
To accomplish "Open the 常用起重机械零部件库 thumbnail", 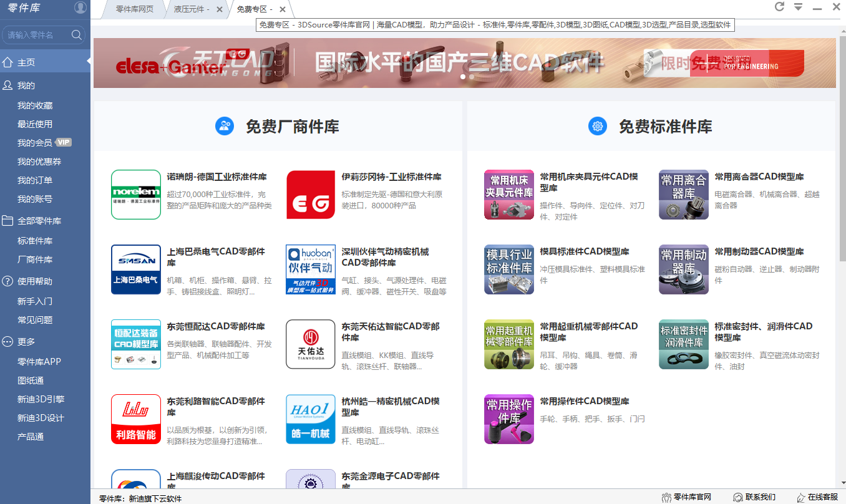I will pyautogui.click(x=509, y=344).
